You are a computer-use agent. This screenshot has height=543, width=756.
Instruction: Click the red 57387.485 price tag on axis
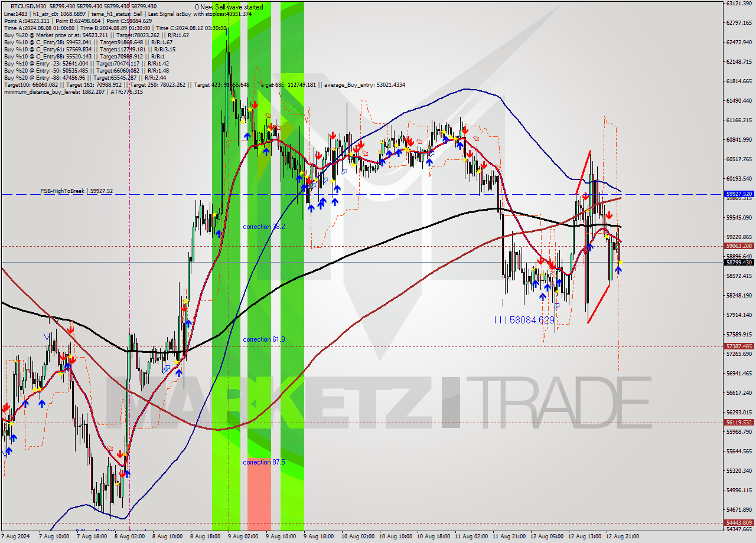click(x=739, y=346)
